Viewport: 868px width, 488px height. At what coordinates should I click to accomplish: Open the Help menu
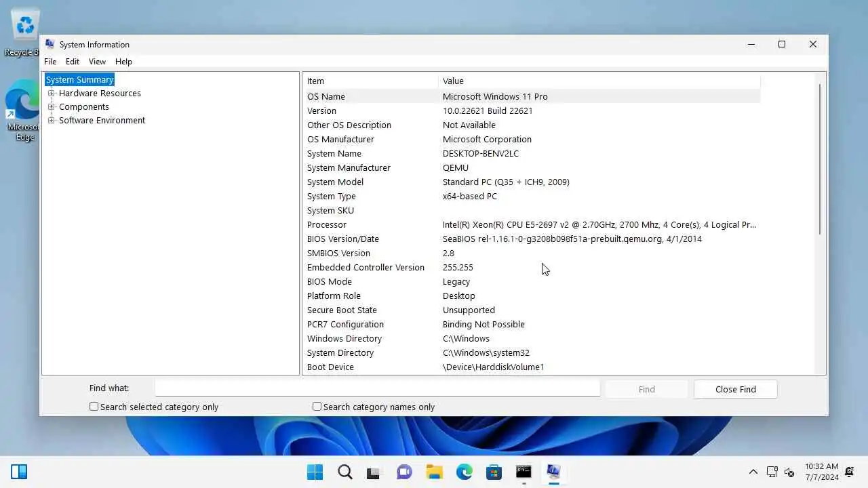123,61
